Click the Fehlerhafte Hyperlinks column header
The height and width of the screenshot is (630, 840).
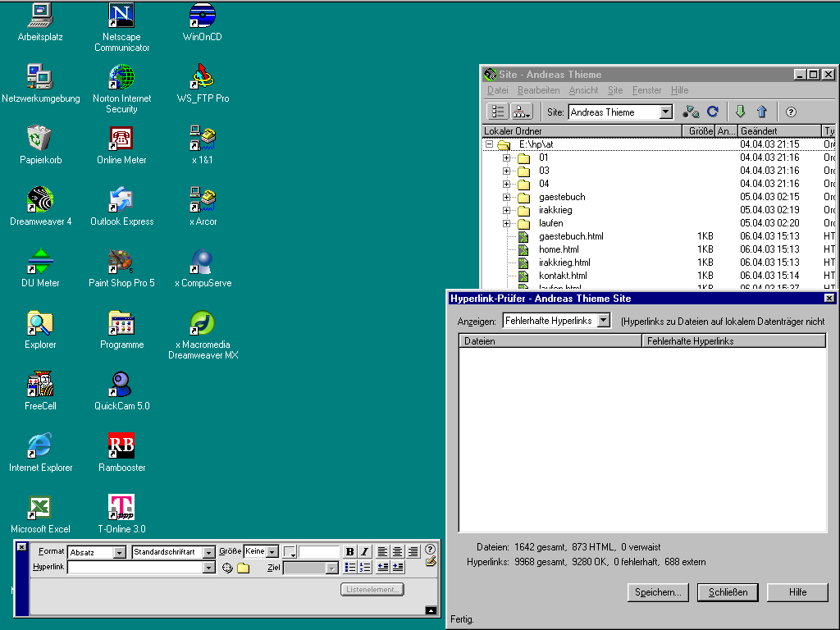click(x=734, y=340)
